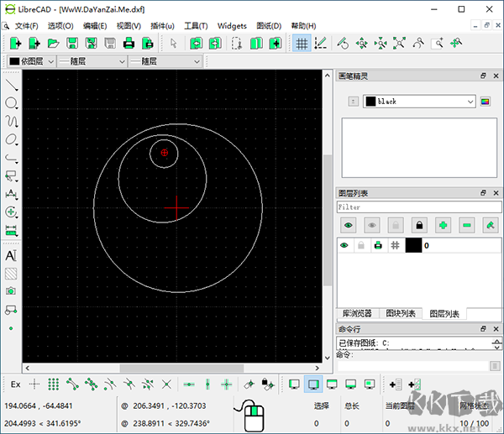Click the lock all layers button
Image resolution: width=504 pixels, height=434 pixels.
coord(419,225)
